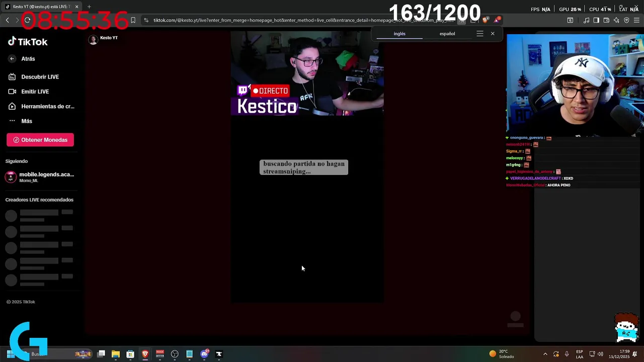The height and width of the screenshot is (362, 644).
Task: Open Brave Wallet icon
Action: pos(606,20)
